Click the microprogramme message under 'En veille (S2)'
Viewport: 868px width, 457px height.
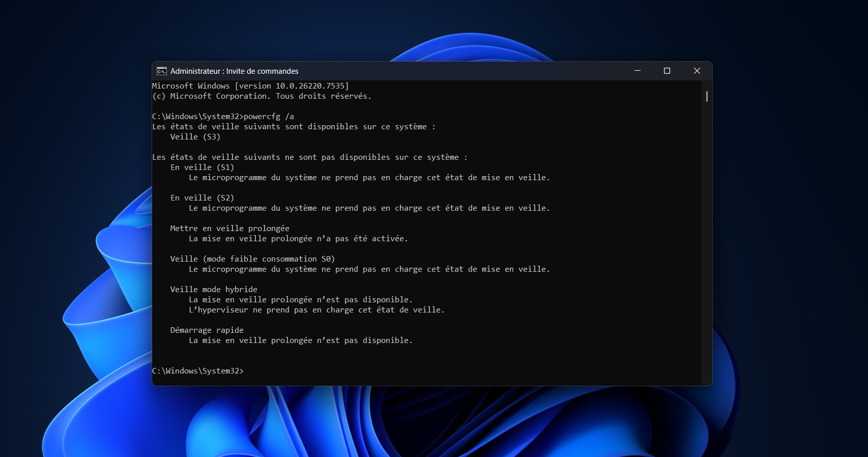(369, 208)
